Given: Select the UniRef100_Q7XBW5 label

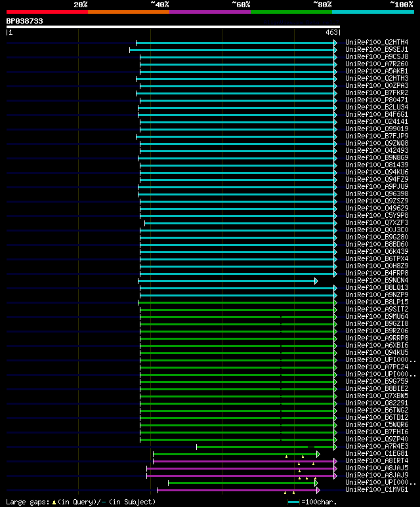Looking at the screenshot, I should [x=377, y=395].
